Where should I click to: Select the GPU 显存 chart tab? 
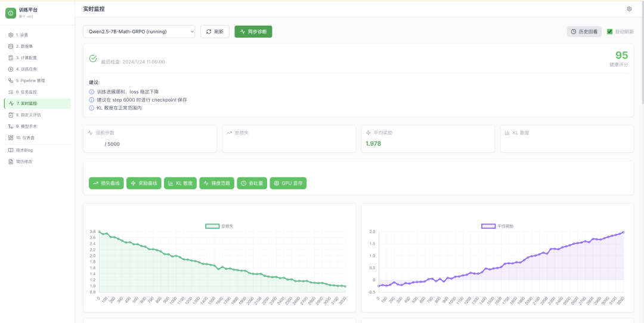(x=288, y=183)
